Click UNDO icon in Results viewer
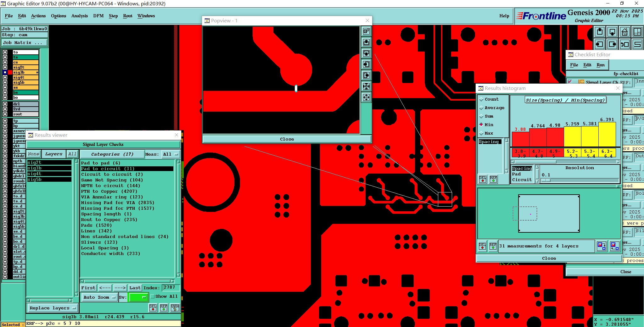Screen dimensions: 644x327 click(175, 308)
